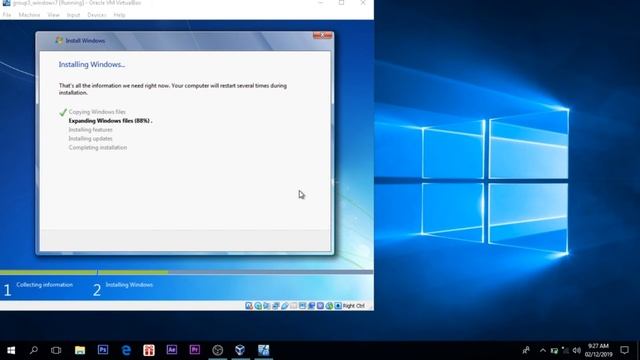Screen dimensions: 640x360
Task: Click the 'Installing features' step text
Action: 90,130
